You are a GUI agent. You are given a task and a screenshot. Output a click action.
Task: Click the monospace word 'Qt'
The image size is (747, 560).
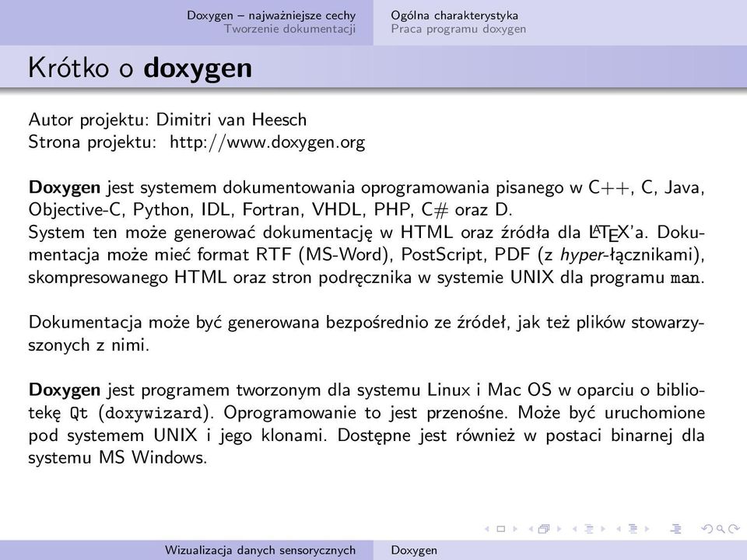(79, 413)
